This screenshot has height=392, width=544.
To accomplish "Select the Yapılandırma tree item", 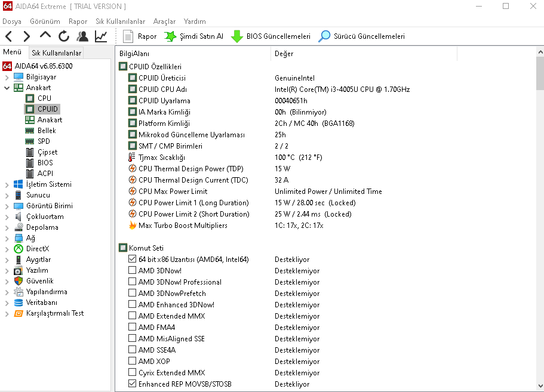I will (x=47, y=292).
